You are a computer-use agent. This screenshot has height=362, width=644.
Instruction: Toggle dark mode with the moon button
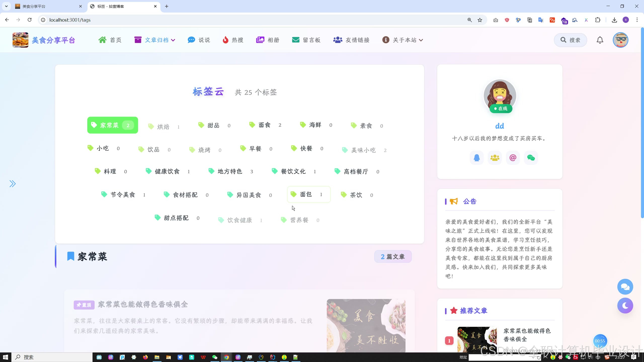pyautogui.click(x=625, y=305)
